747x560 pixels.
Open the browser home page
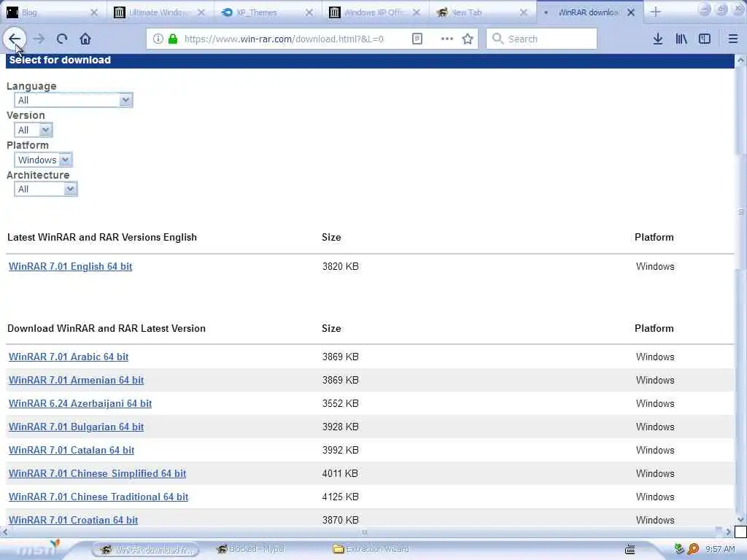(x=85, y=39)
